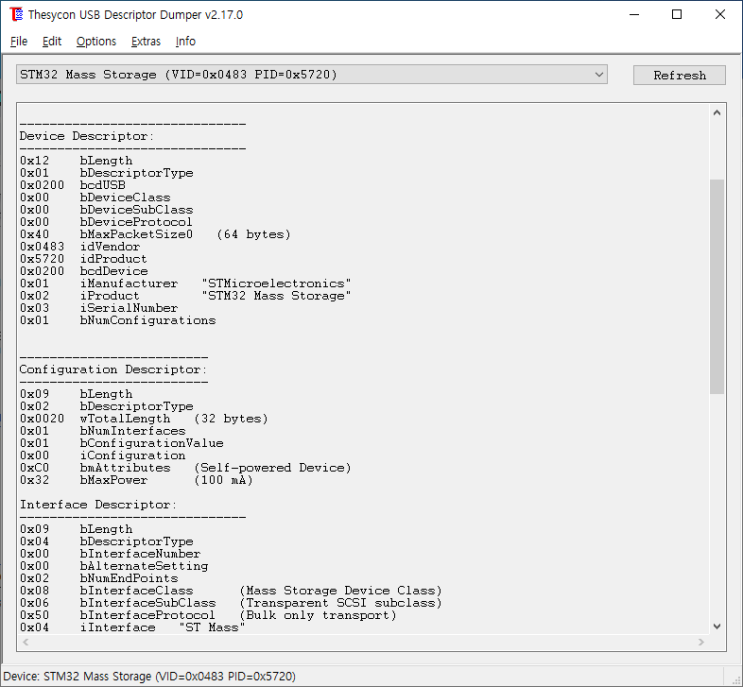Maximize the USB Descriptor Dumper window
743x687 pixels.
[x=677, y=14]
